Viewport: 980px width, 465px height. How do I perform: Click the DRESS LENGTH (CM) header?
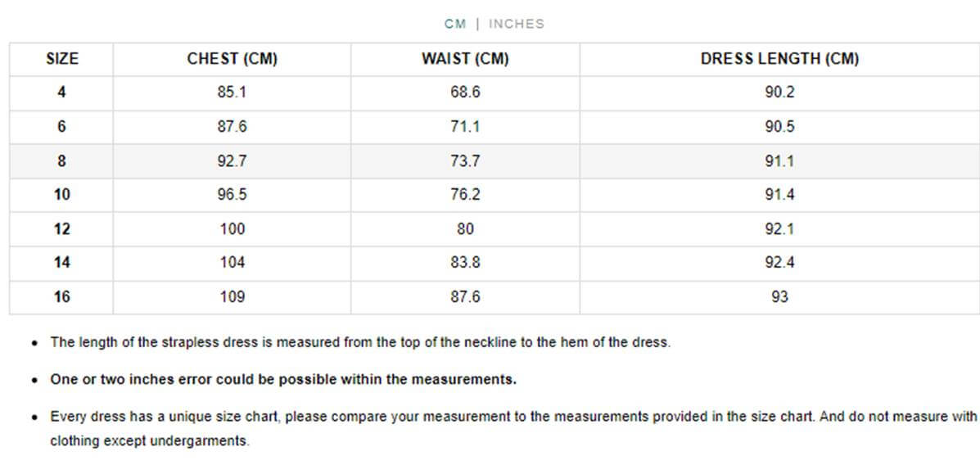coord(779,59)
